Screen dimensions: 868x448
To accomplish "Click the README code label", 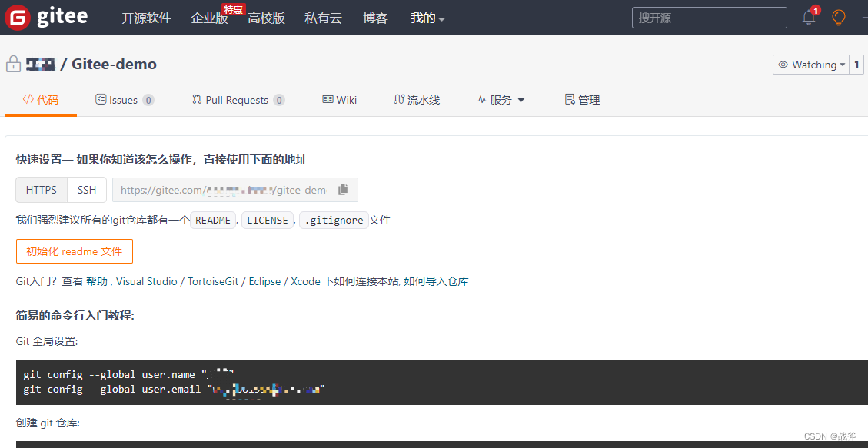I will click(x=213, y=220).
